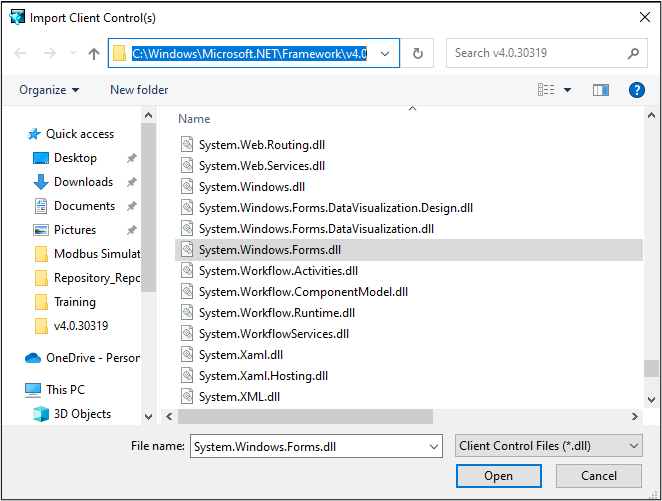The width and height of the screenshot is (662, 501).
Task: Select System.Windows.Forms.DataVisualization.dll
Action: click(x=316, y=229)
